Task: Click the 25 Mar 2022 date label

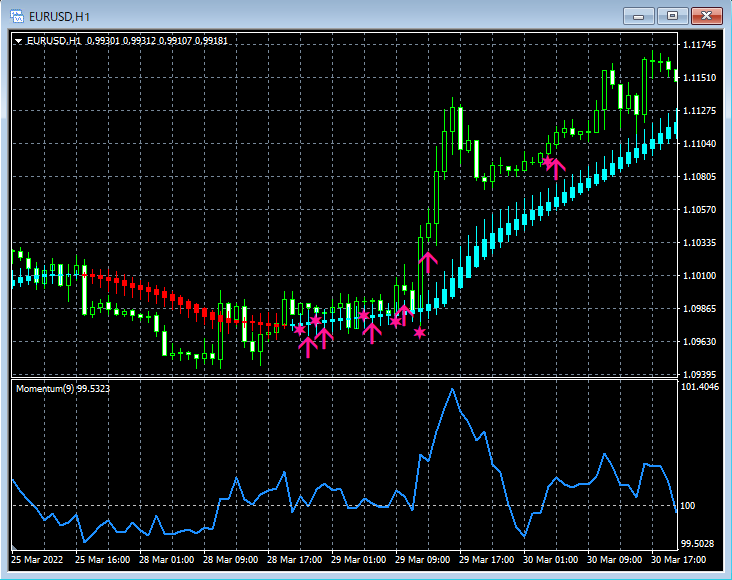Action: (37, 559)
